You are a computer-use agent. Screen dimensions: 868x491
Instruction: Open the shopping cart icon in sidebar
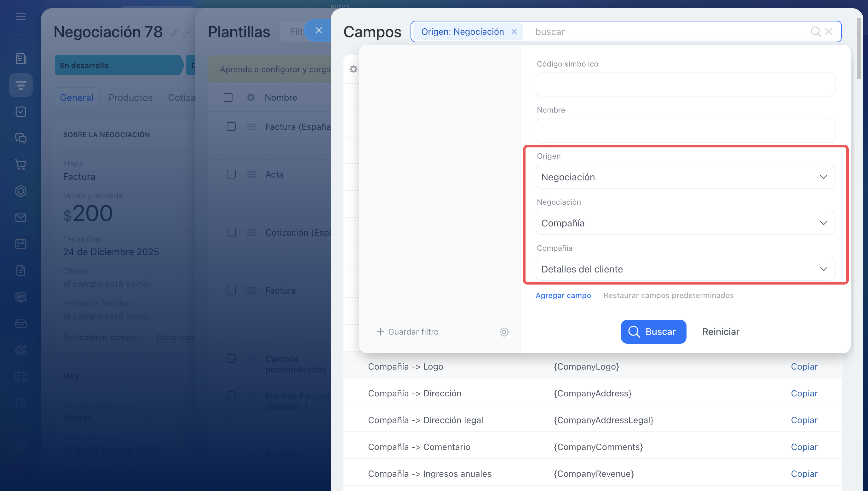[x=20, y=165]
